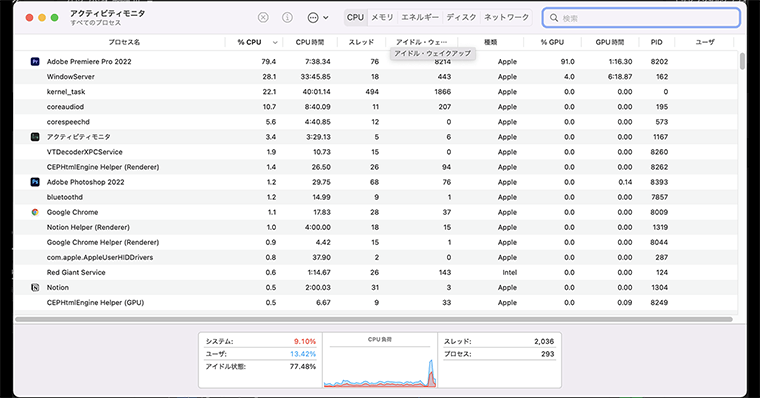Sort by the 種類 column header
Screen dimensions: 760x398
click(x=491, y=42)
